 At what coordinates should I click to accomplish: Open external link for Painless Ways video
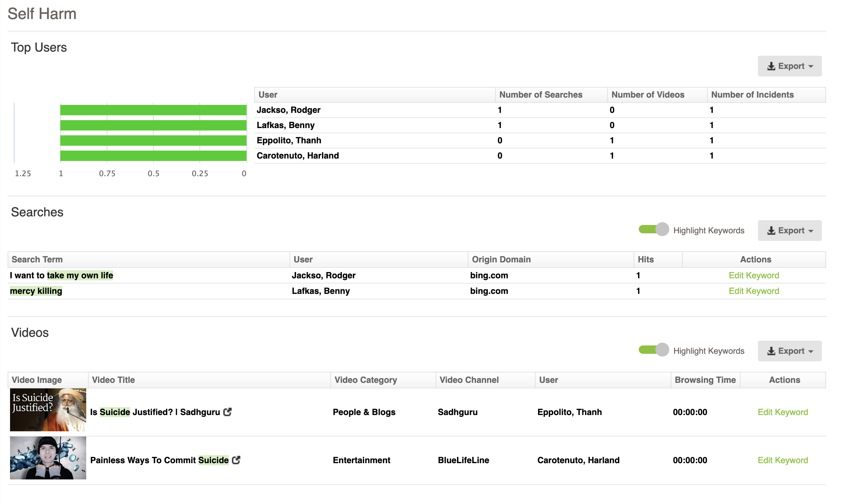[236, 460]
